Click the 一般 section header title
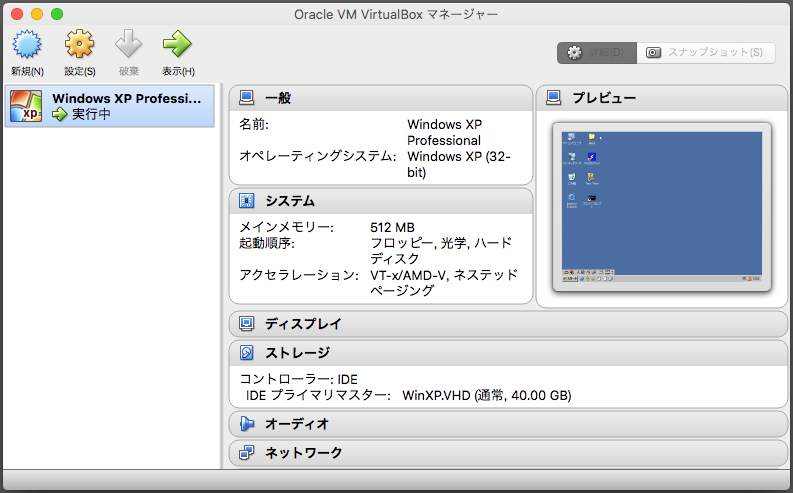 (278, 98)
